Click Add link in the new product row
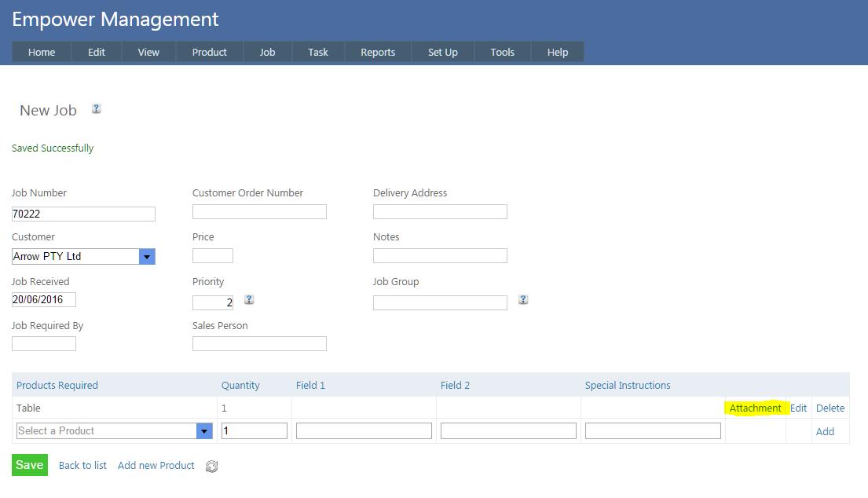868x498 pixels. (825, 432)
